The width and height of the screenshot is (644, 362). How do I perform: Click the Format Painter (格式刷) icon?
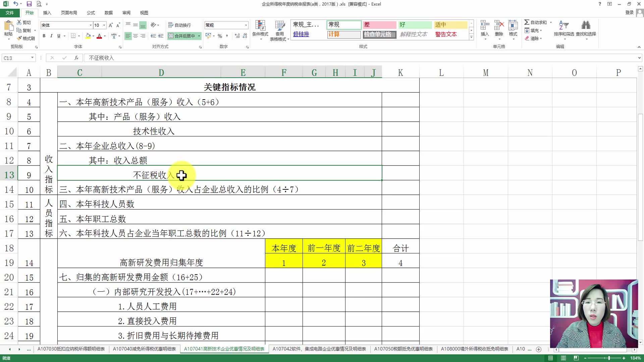(19, 38)
